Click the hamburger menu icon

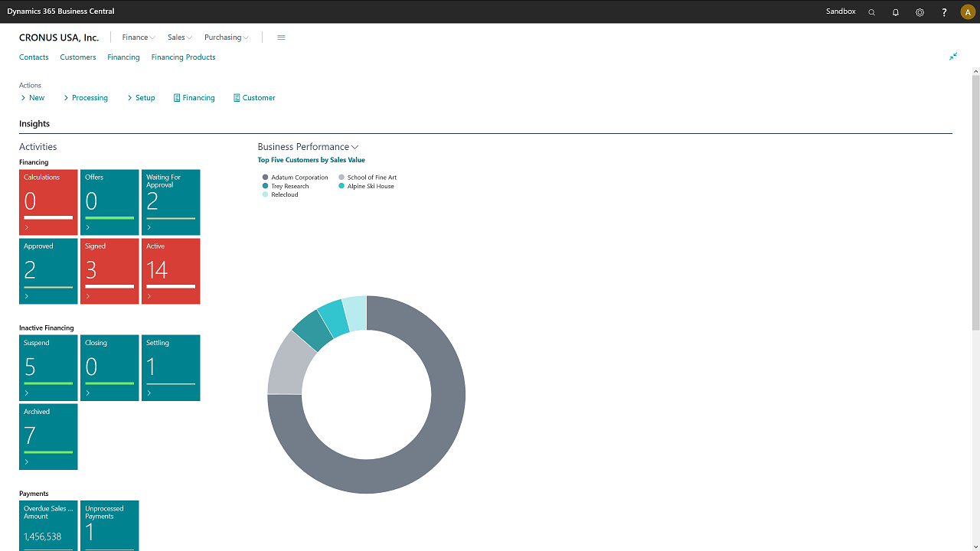click(281, 37)
